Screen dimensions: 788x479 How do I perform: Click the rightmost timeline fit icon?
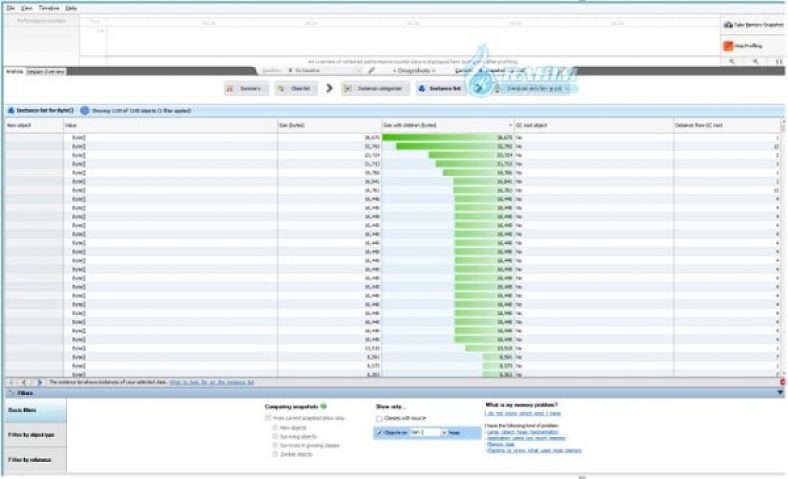[x=778, y=61]
